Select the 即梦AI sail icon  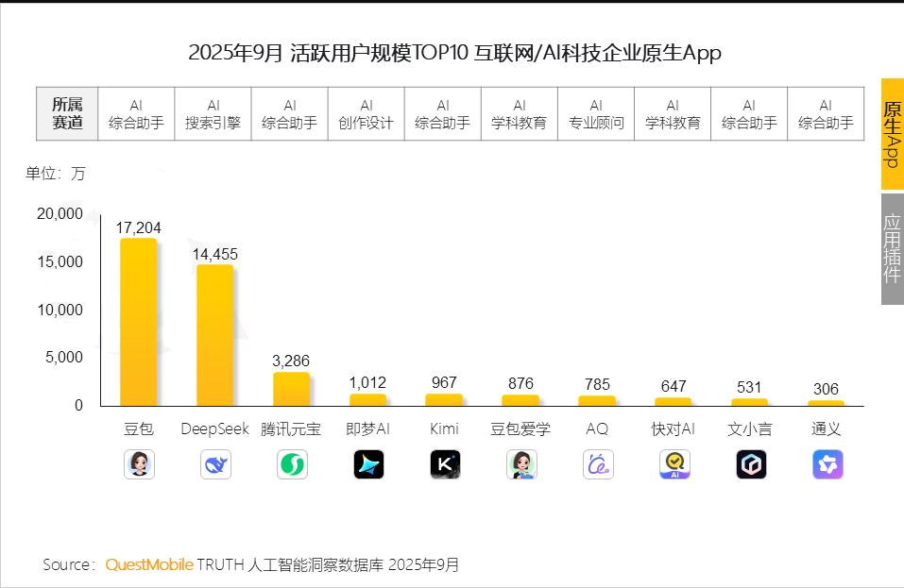pos(368,463)
